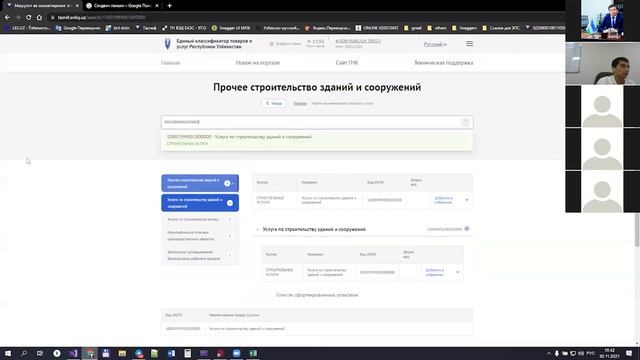Open notification center in system tray

629,353
